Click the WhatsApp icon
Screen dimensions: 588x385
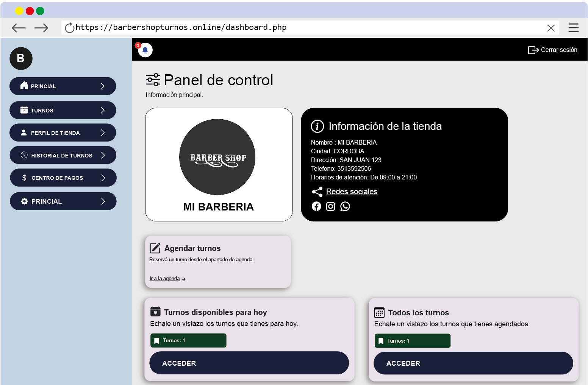(345, 206)
